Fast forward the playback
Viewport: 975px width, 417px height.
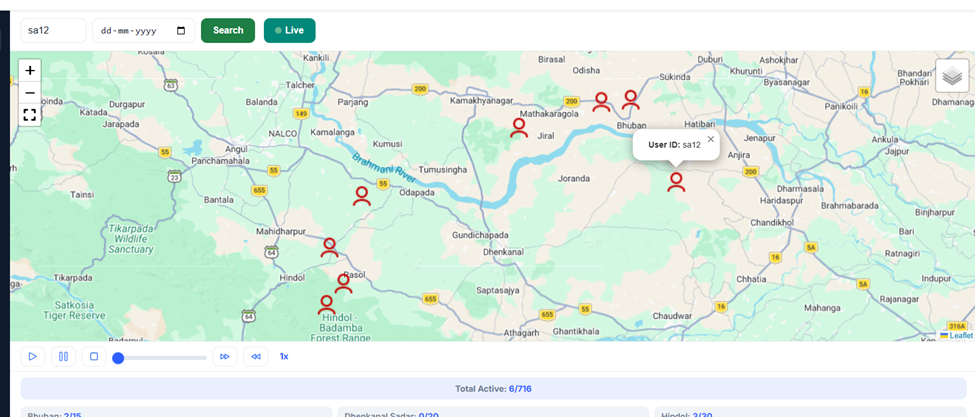(225, 357)
